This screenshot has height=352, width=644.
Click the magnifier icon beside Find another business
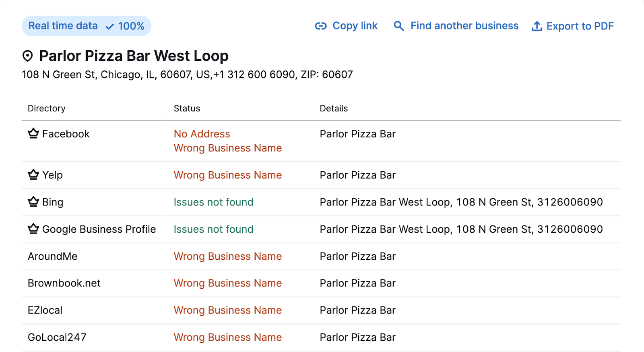click(x=398, y=26)
